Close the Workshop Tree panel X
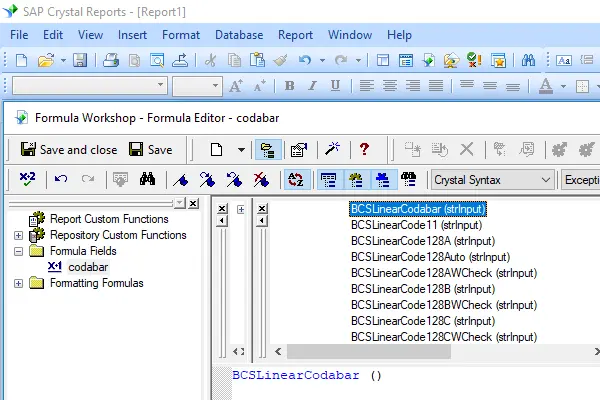The image size is (600, 400). (194, 203)
